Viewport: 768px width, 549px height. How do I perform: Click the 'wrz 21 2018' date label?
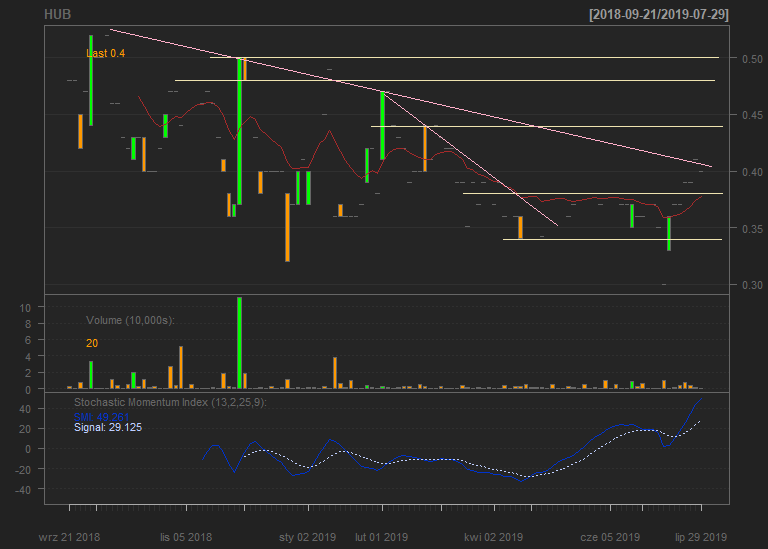coord(69,537)
